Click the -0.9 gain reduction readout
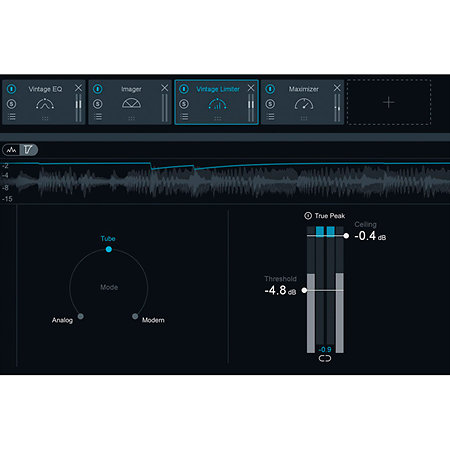The width and height of the screenshot is (450, 450). point(325,349)
